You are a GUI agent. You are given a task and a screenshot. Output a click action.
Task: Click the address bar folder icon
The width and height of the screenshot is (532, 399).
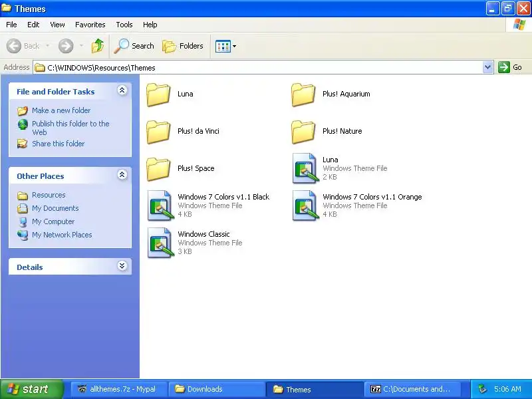pyautogui.click(x=40, y=68)
